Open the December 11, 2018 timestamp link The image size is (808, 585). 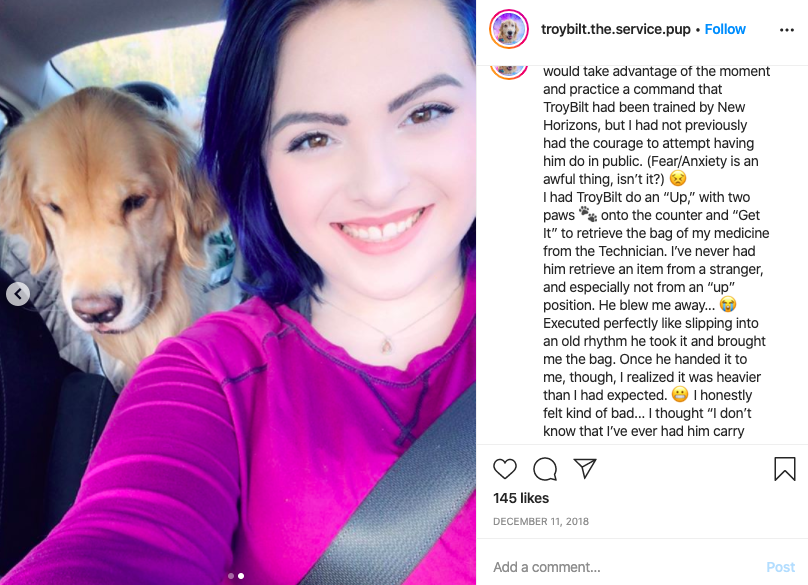[541, 522]
